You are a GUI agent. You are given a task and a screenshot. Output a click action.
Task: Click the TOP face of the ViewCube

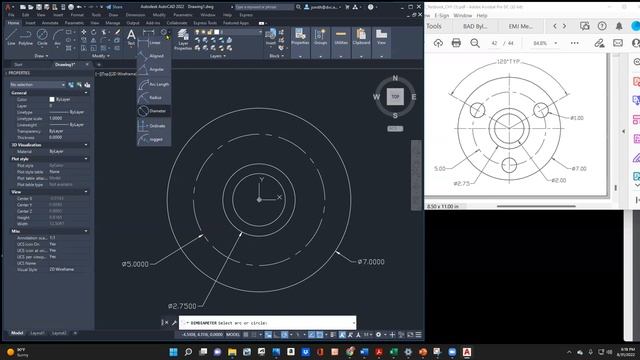[x=395, y=97]
